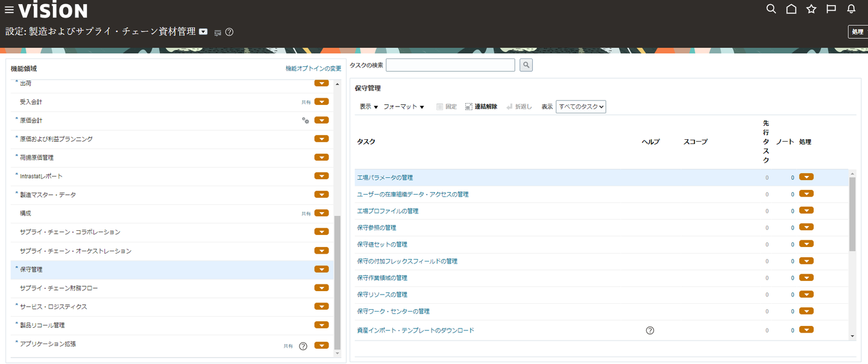
Task: Open actions dropdown for 出荷 row
Action: [321, 83]
